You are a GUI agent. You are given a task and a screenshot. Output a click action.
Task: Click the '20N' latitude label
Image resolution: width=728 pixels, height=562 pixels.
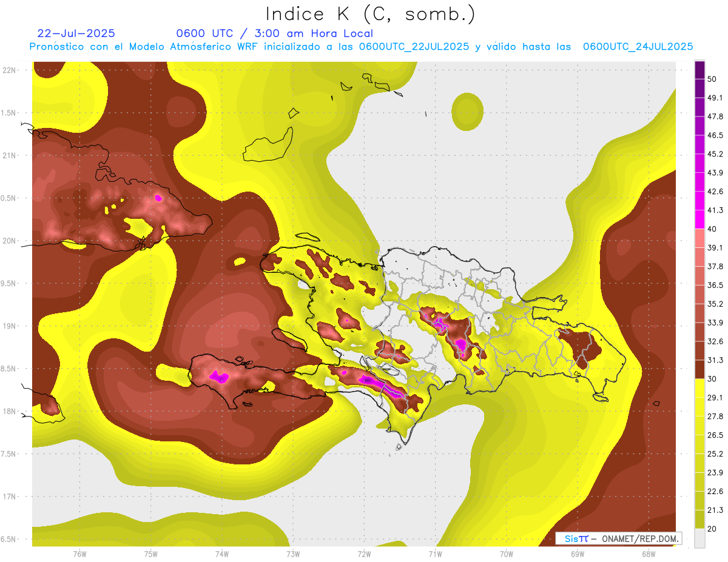(10, 241)
